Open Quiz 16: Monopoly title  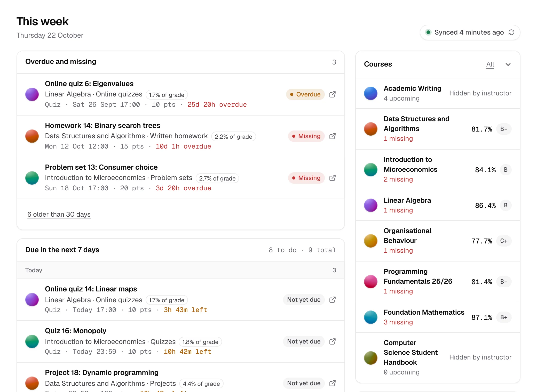pyautogui.click(x=76, y=331)
